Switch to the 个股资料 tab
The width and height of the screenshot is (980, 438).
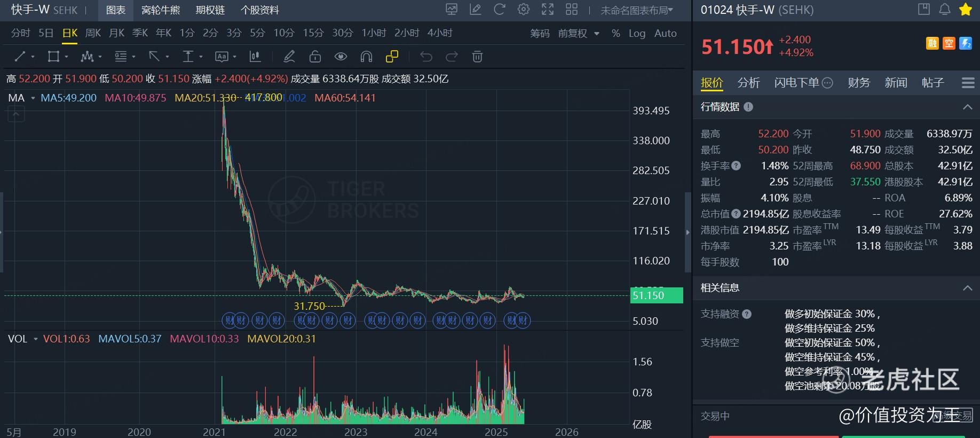coord(260,10)
